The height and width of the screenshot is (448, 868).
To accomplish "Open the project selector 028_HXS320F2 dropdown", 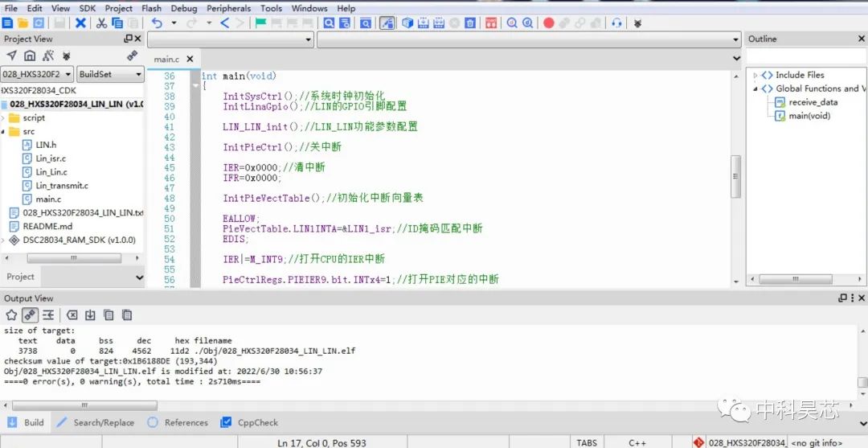I will click(x=36, y=74).
